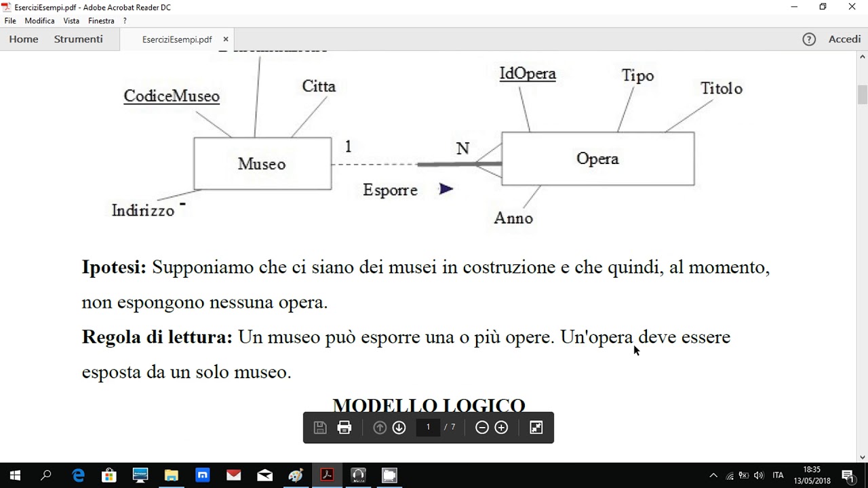Image resolution: width=868 pixels, height=488 pixels.
Task: Open File Explorer from taskbar
Action: pyautogui.click(x=171, y=475)
